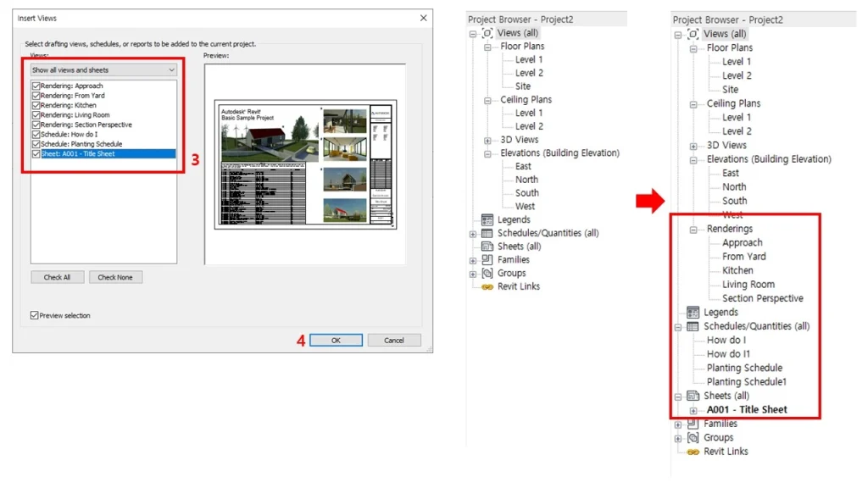Select South elevation in right Project Browser
The height and width of the screenshot is (488, 868).
click(x=734, y=201)
